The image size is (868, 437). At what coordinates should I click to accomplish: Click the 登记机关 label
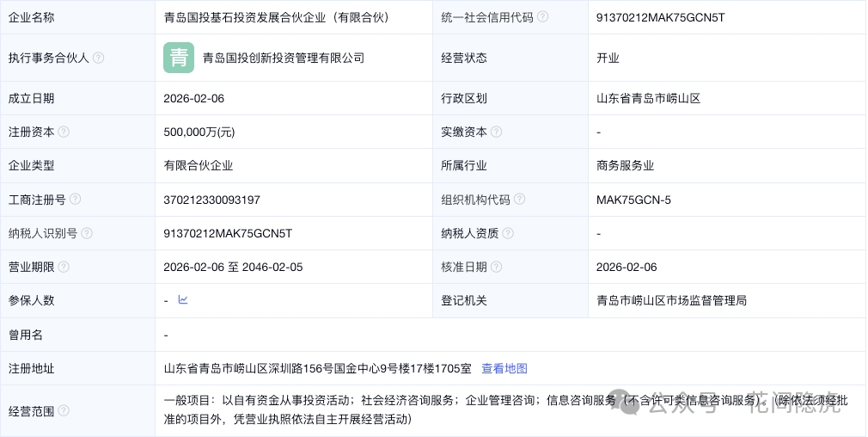pos(464,300)
